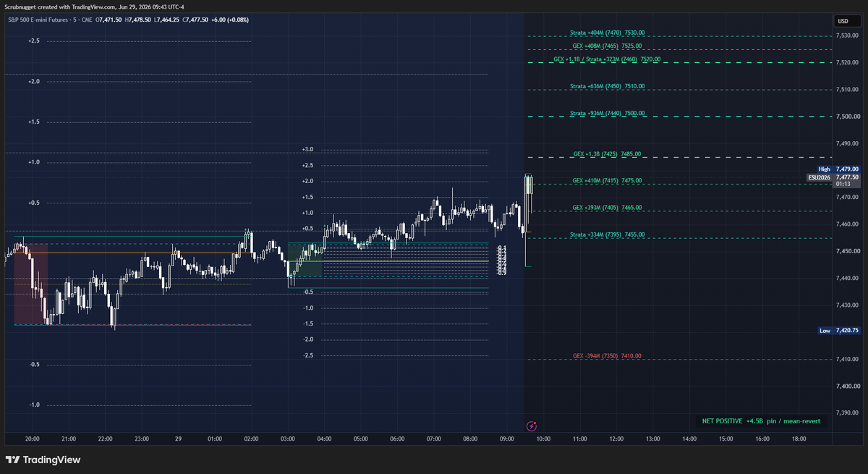Click the 10:00 time axis label
The image size is (868, 474).
coord(543,439)
